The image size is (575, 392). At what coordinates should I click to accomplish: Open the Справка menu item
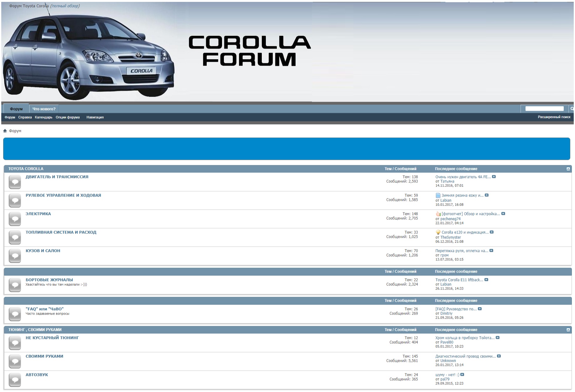[25, 117]
